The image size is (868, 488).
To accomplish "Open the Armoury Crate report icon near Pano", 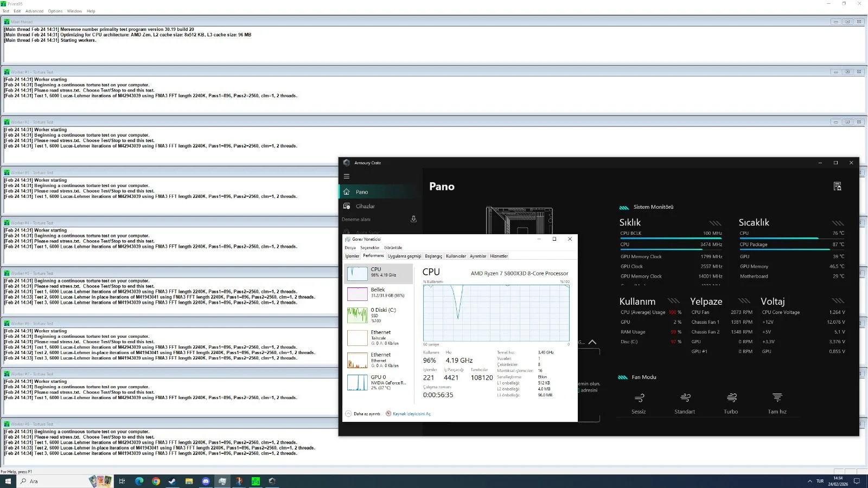I will click(837, 187).
